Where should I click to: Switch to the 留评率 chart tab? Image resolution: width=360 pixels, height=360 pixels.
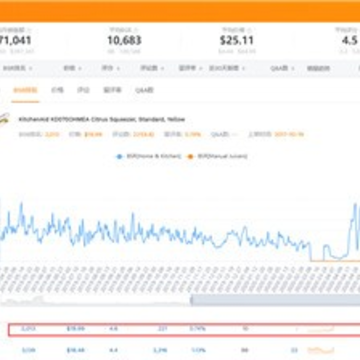[x=112, y=90]
